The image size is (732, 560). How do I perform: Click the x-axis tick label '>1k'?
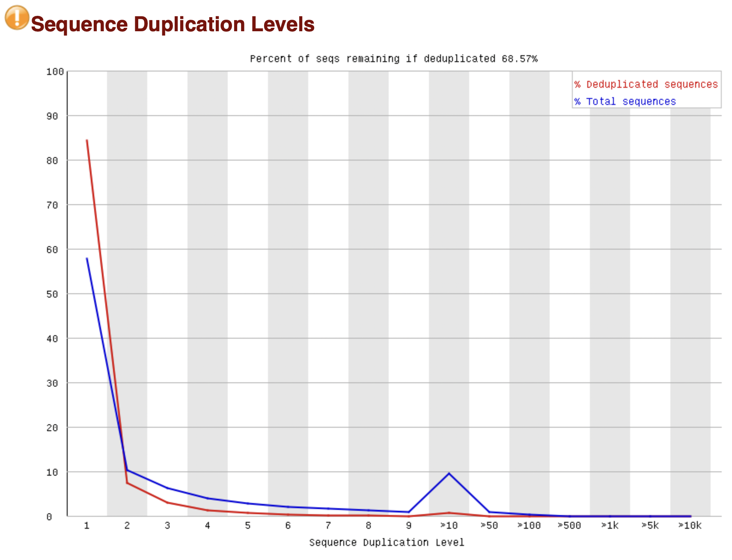click(610, 525)
